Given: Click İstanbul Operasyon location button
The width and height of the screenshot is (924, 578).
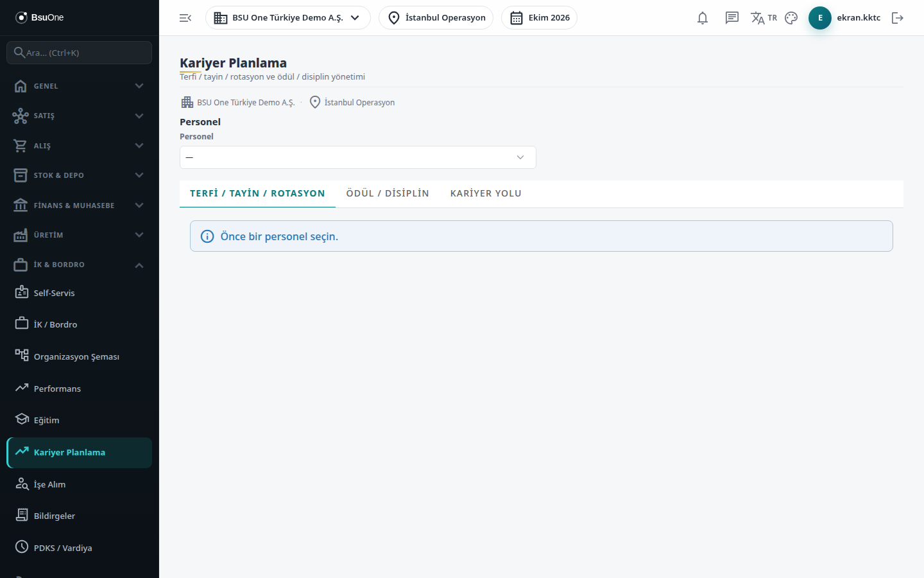Looking at the screenshot, I should click(436, 18).
